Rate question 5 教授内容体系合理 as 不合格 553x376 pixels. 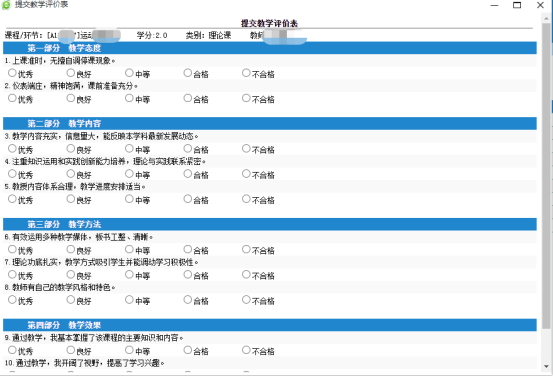point(246,199)
